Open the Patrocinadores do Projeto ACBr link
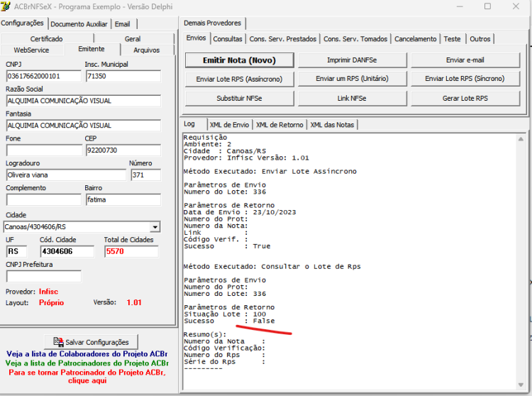This screenshot has height=396, width=532. [x=87, y=363]
